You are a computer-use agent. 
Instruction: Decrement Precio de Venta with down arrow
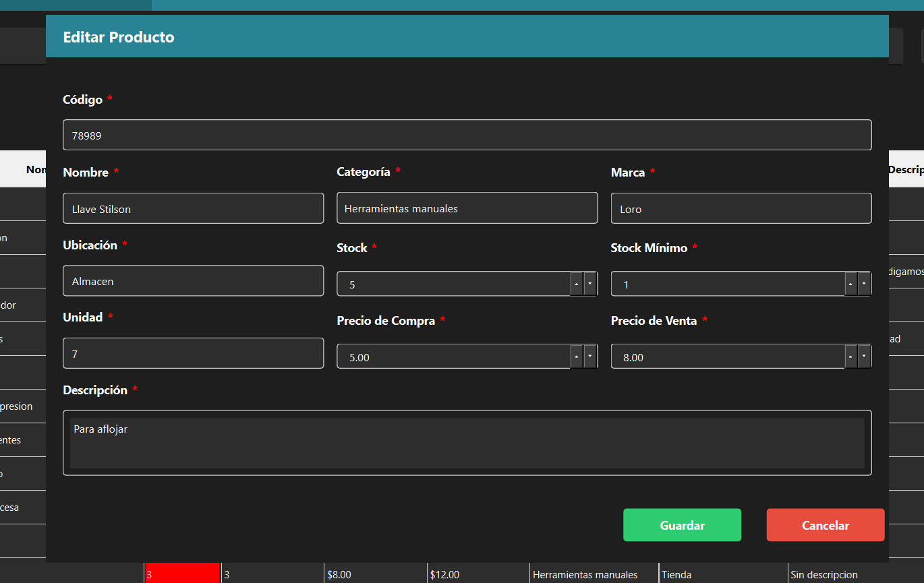[864, 357]
